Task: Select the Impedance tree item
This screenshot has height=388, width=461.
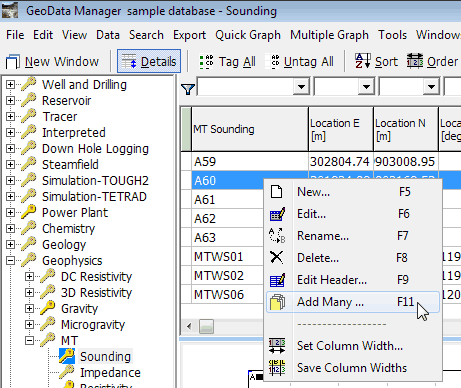Action: tap(110, 373)
